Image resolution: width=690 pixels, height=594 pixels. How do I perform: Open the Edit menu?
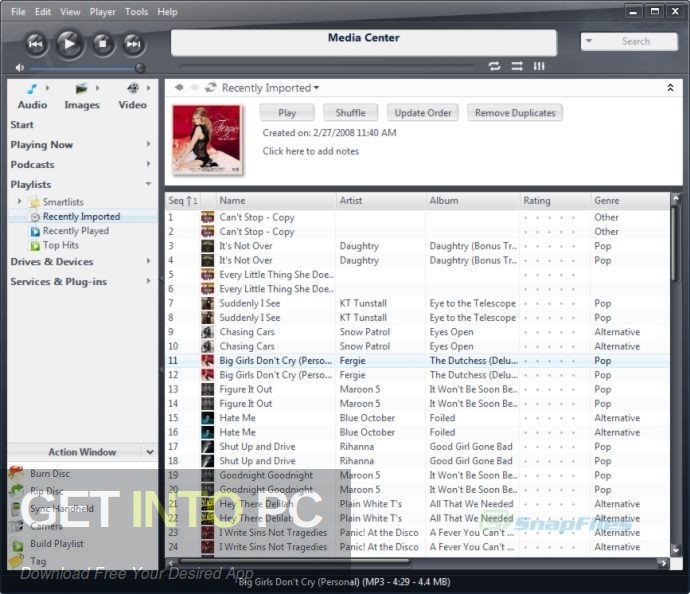pyautogui.click(x=43, y=12)
